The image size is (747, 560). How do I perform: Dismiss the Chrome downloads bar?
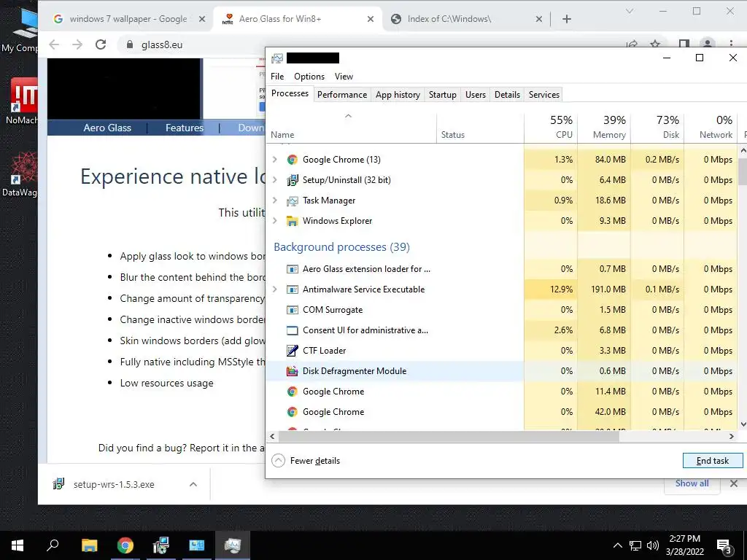click(734, 483)
